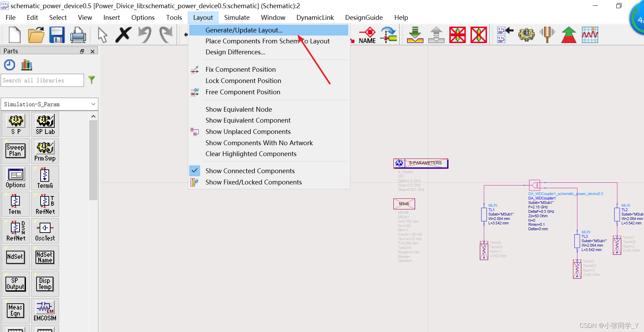Open the Simulate menu
The image size is (644, 332).
tap(237, 17)
